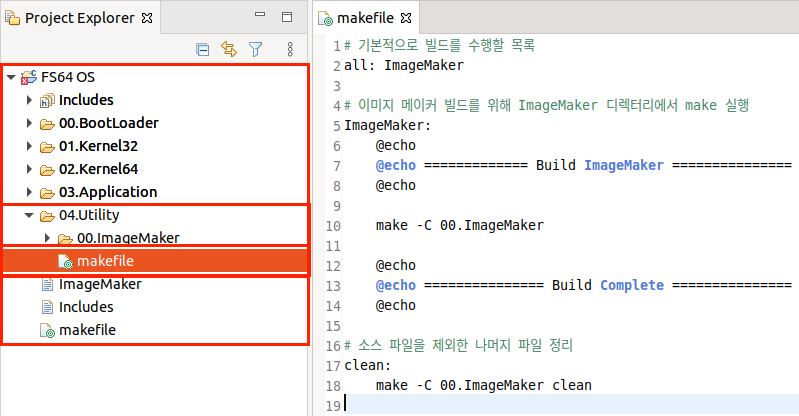This screenshot has height=416, width=799.
Task: Select the Project Explorer tab
Action: pos(80,18)
